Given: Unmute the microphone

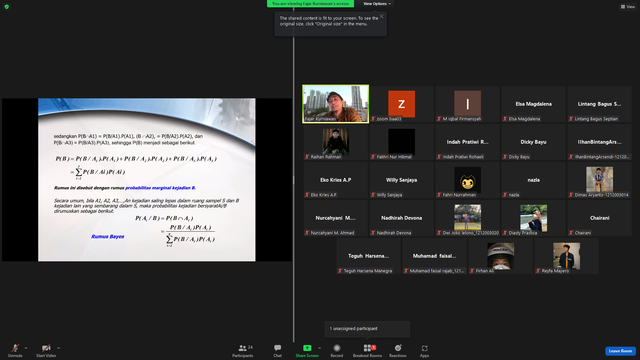Looking at the screenshot, I should coord(15,350).
